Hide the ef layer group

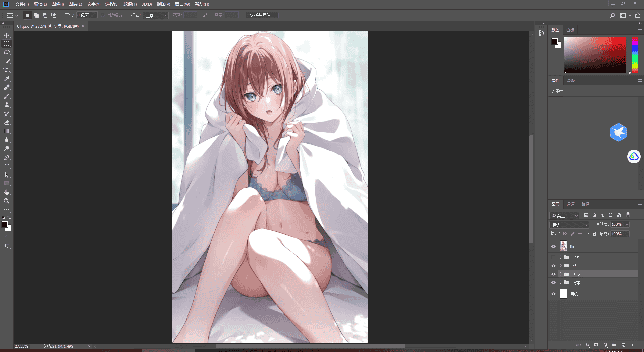coord(553,266)
